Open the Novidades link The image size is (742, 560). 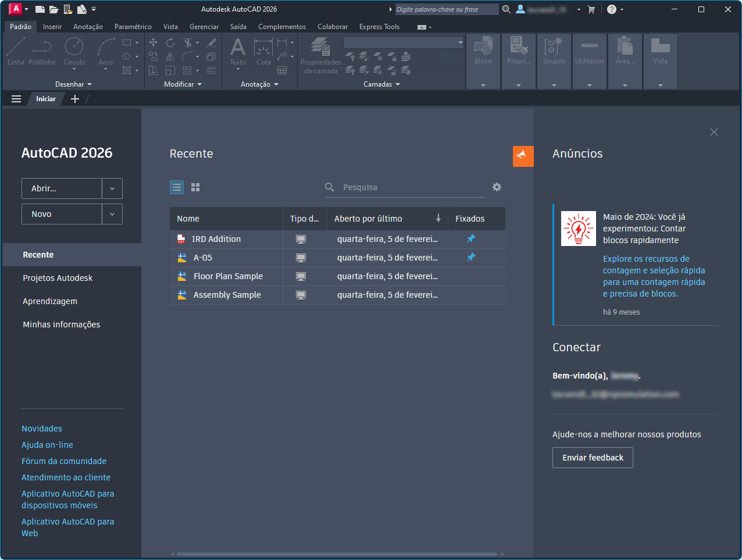[42, 429]
